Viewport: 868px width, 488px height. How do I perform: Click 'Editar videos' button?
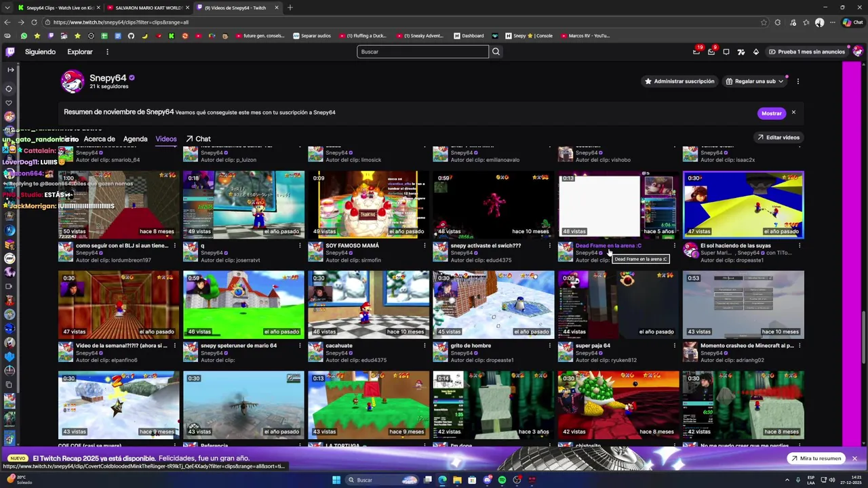click(778, 138)
